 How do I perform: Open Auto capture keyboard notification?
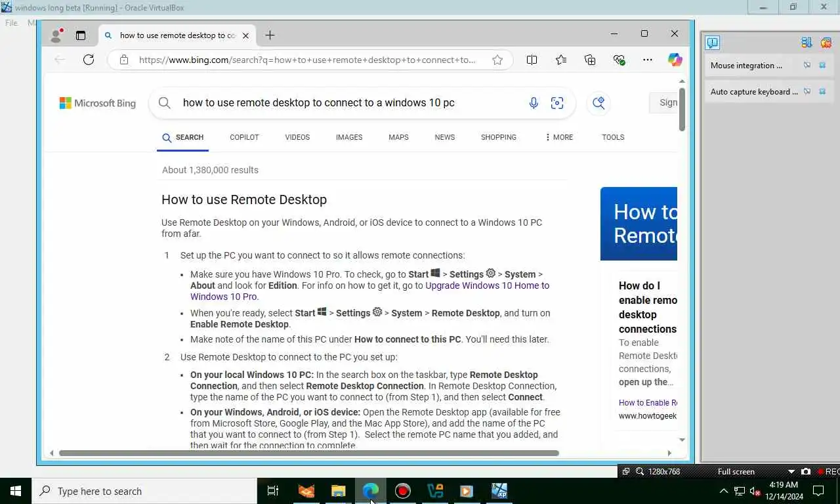[x=754, y=92]
